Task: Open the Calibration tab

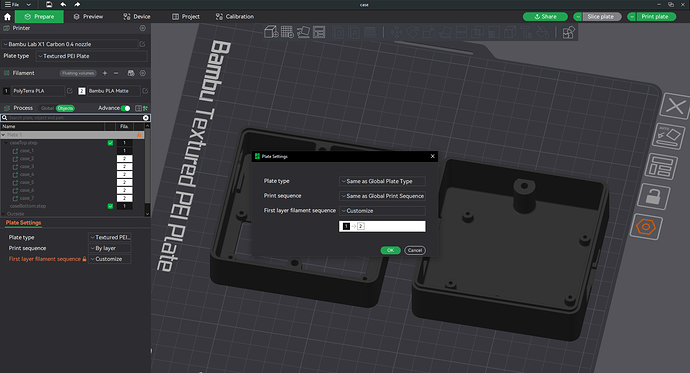Action: [x=235, y=17]
